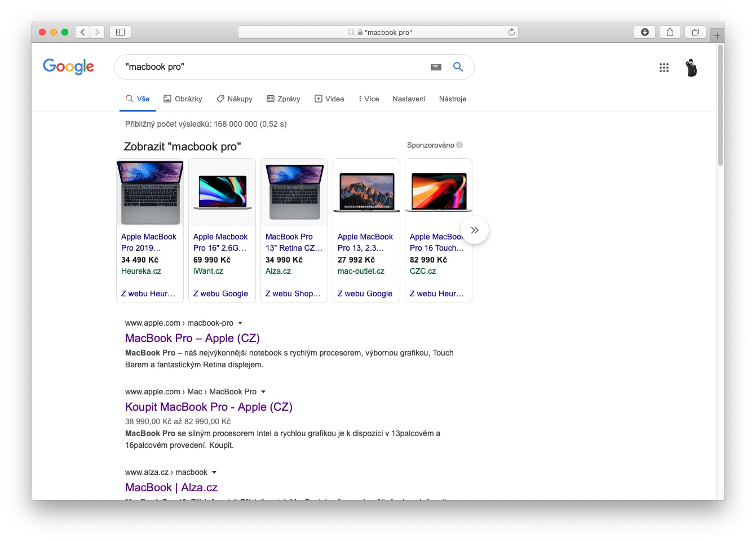Toggle the Safari sidebar button
Screen dimensions: 756x542
tap(120, 32)
